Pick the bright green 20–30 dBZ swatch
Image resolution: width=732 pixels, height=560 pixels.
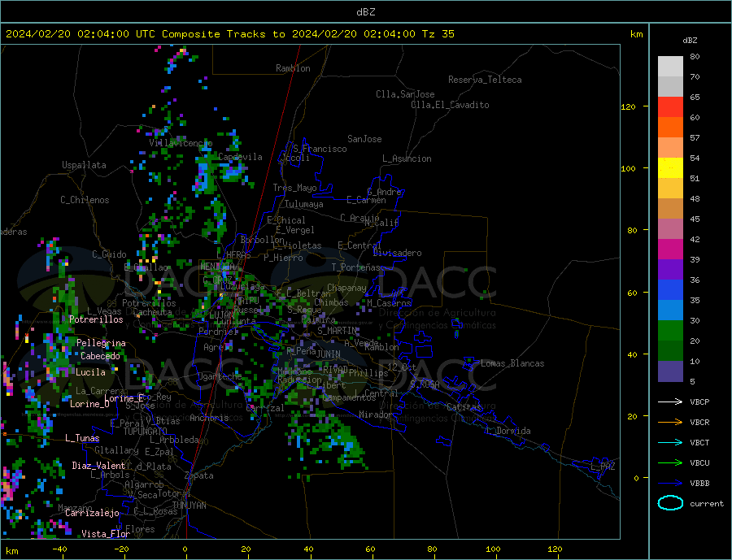pos(670,331)
